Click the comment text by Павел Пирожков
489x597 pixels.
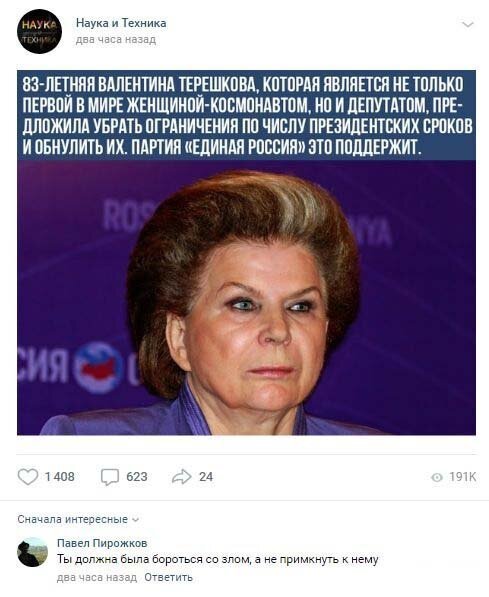[217, 560]
